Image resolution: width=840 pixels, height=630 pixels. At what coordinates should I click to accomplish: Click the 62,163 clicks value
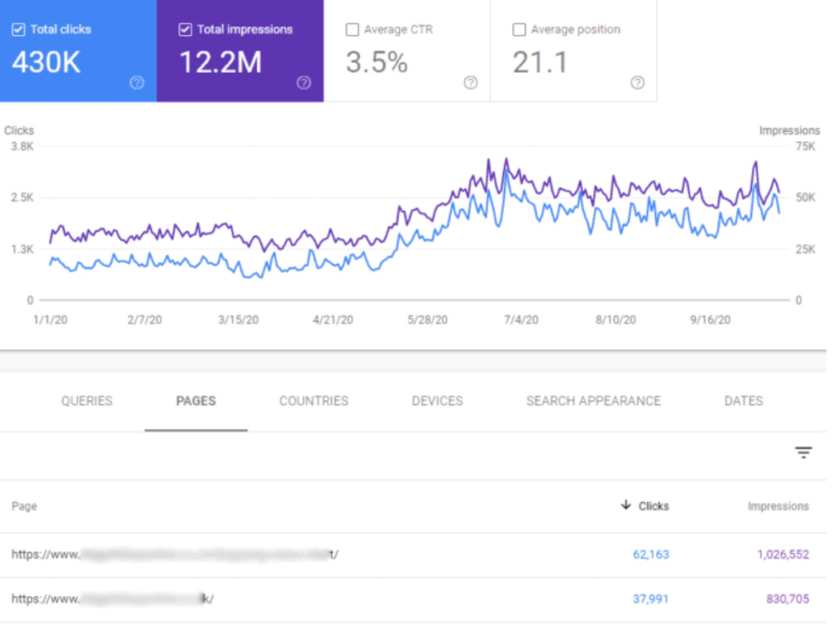(x=651, y=554)
